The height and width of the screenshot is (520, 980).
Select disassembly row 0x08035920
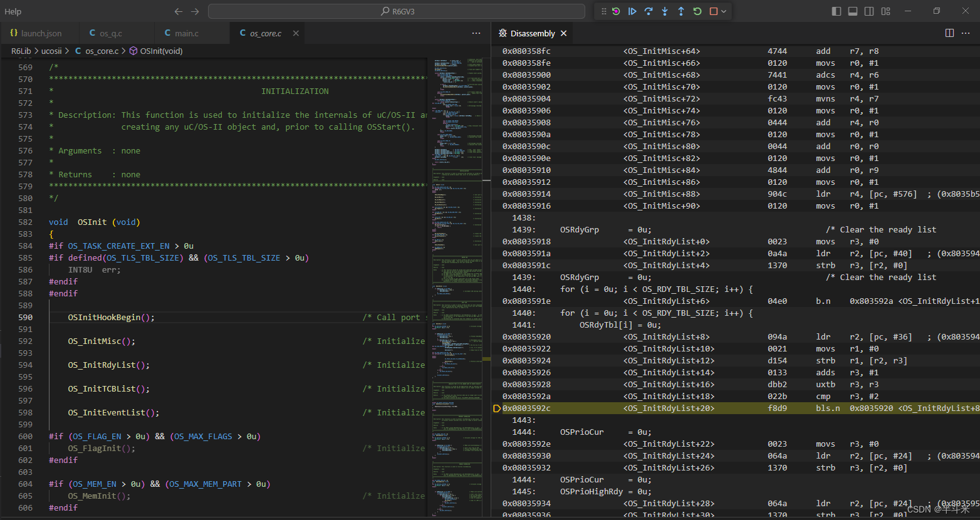[736, 336]
